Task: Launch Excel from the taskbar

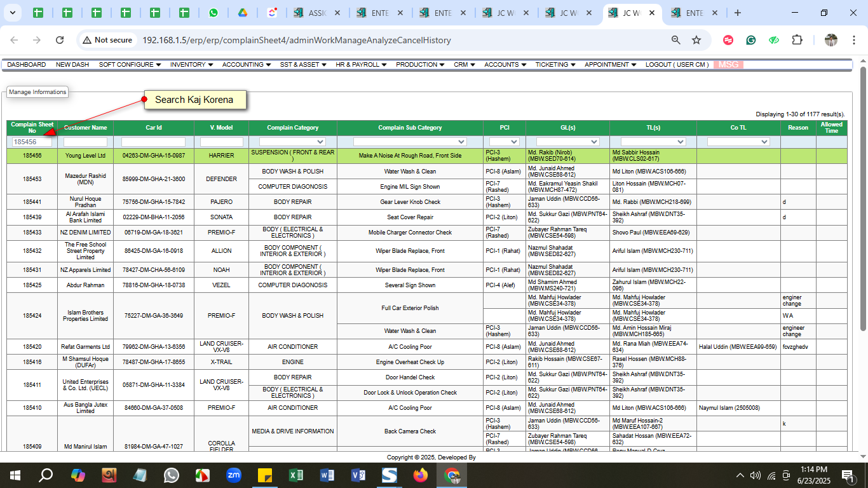Action: (x=296, y=475)
